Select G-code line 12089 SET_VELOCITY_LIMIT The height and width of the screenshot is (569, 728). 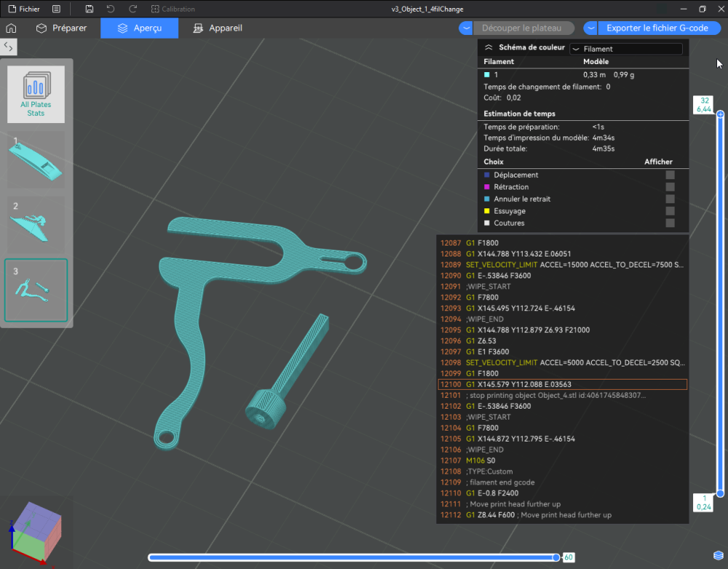click(x=562, y=264)
